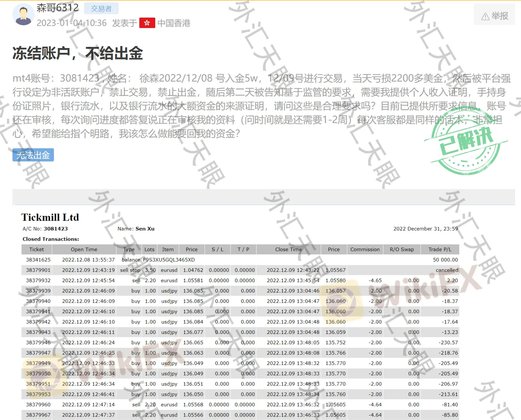Image resolution: width=521 pixels, height=420 pixels.
Task: Click the 2.20 profit value in row 38379932
Action: pyautogui.click(x=453, y=281)
